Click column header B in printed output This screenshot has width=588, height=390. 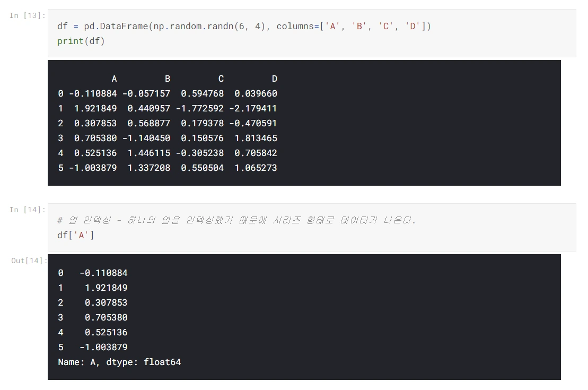tap(168, 79)
